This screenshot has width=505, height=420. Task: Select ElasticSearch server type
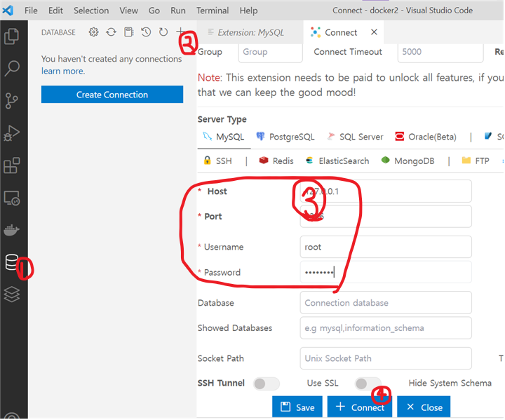point(337,161)
